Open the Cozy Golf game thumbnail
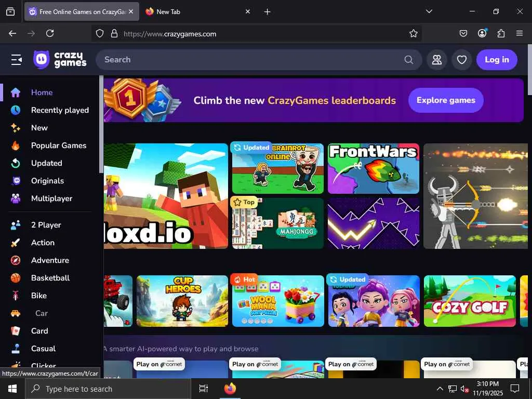This screenshot has height=399, width=532. (x=470, y=301)
